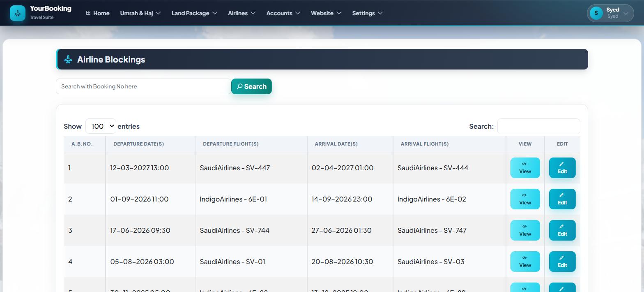Sort by Departure Date(s) column header
This screenshot has width=644, height=292.
coord(150,144)
